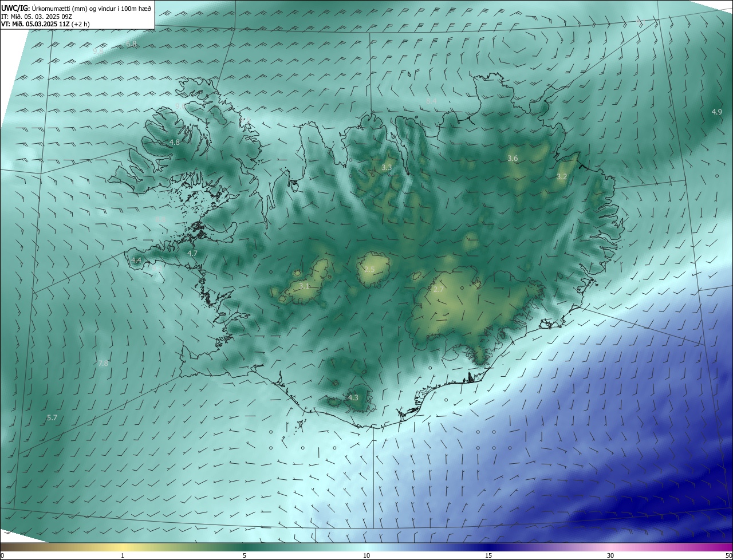
Task: Click the 8.4 label north of Iceland
Action: click(431, 101)
